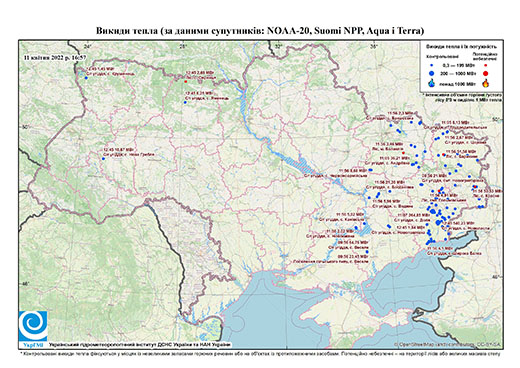The height and width of the screenshot is (368, 520).
Task: Click the '11:07 264,85 МВт' label
Action: (x=415, y=215)
